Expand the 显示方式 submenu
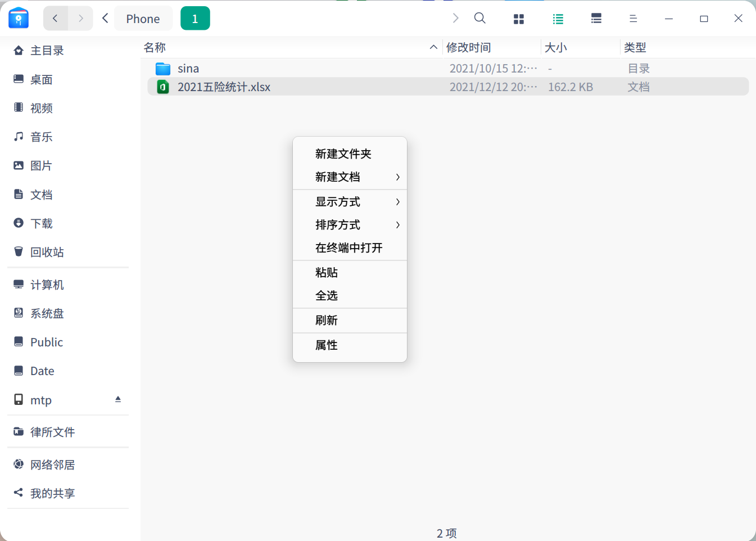756x541 pixels. [x=350, y=202]
